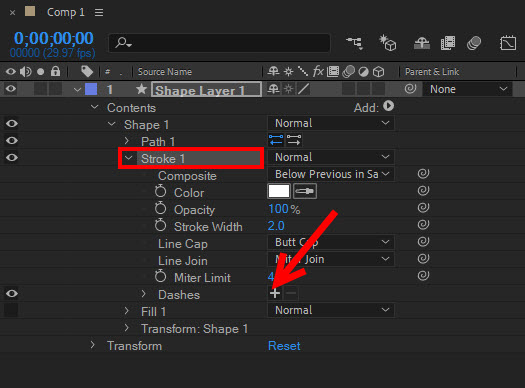Viewport: 525px width, 388px height.
Task: Click the Motion Blur column header icon
Action: 348,71
